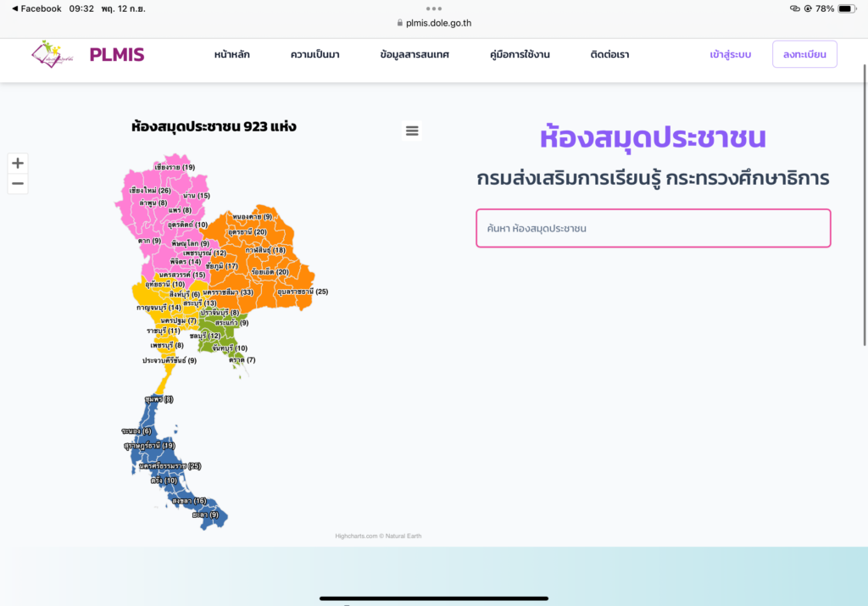Select the blue นครศรีธรรมราช (25) province
This screenshot has width=868, height=606.
coord(170,466)
